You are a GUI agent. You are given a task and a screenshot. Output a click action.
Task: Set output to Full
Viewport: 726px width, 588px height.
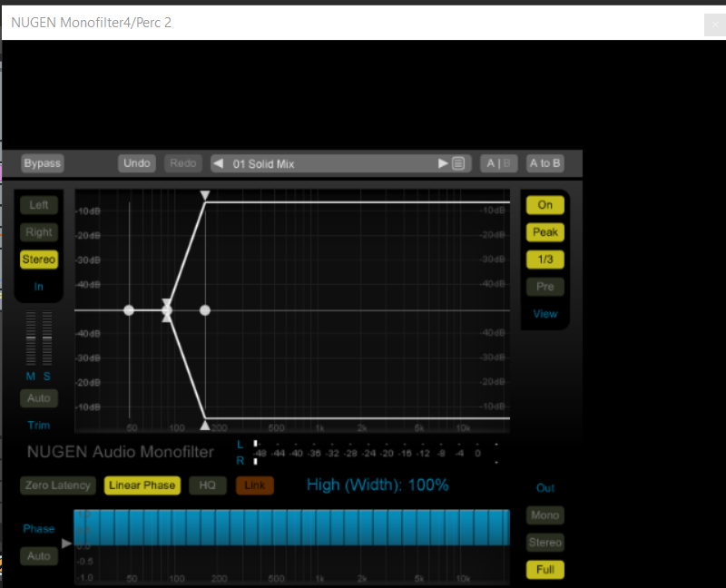545,570
